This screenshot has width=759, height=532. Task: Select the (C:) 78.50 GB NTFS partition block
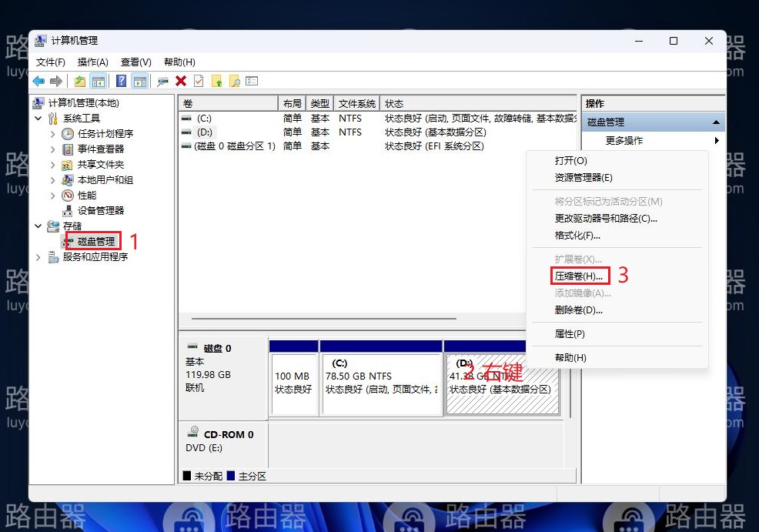coord(381,379)
